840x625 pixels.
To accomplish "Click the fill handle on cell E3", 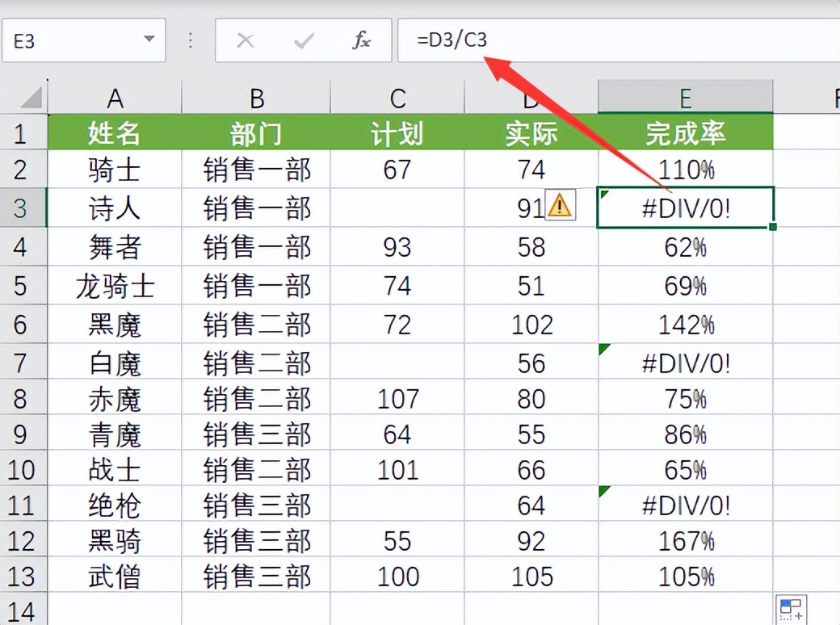I will pos(772,227).
